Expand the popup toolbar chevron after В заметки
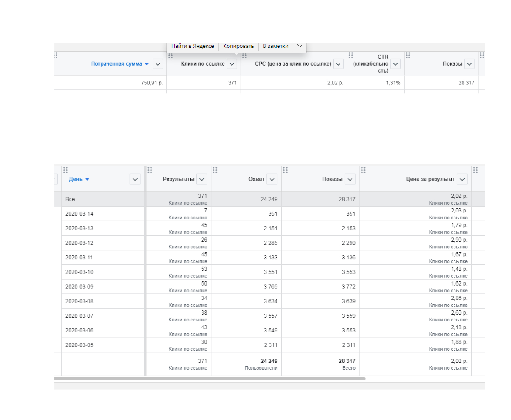511x420 pixels. tap(300, 46)
